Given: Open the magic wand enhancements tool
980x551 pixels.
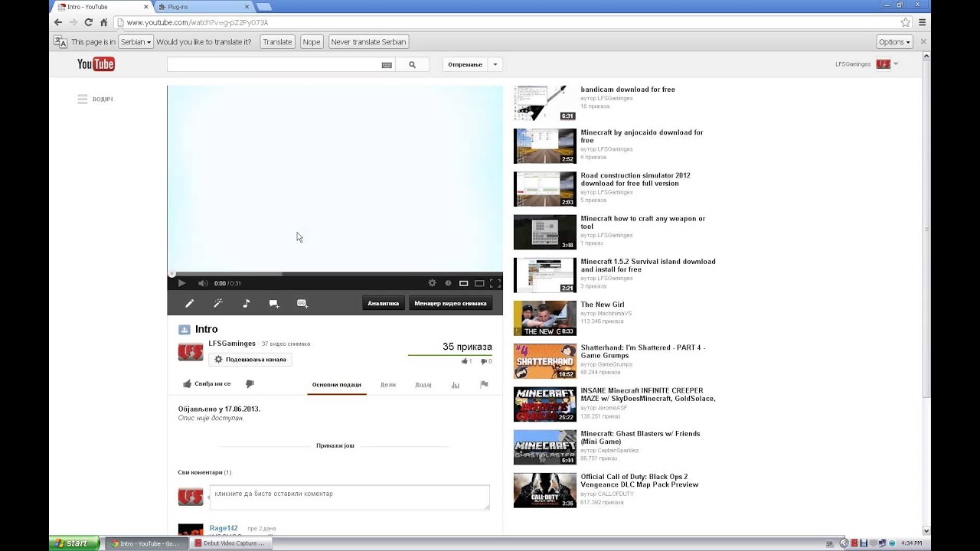Looking at the screenshot, I should [217, 304].
